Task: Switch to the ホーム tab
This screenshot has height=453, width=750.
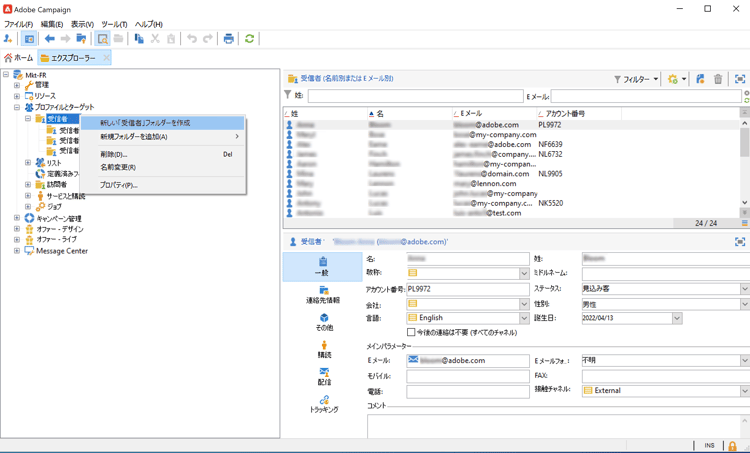Action: pyautogui.click(x=19, y=58)
